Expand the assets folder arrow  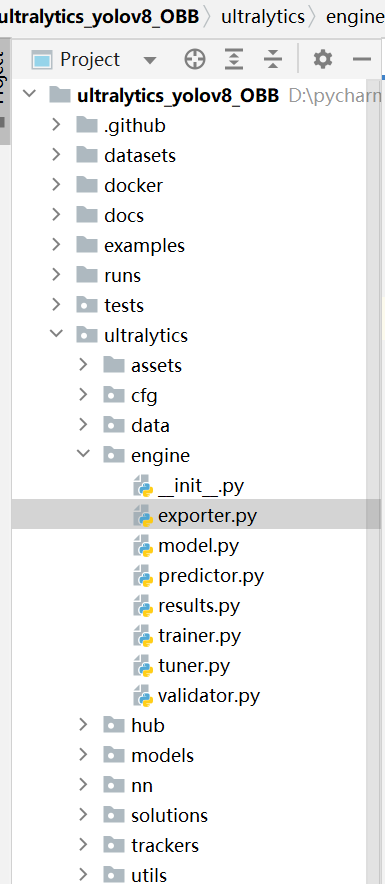tap(83, 365)
